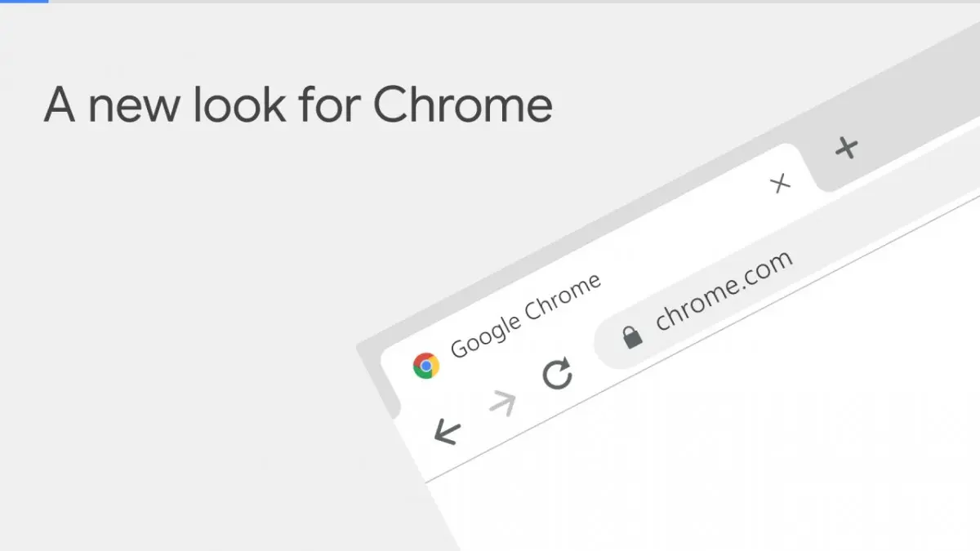The height and width of the screenshot is (551, 980).
Task: Close the Google Chrome tab
Action: pyautogui.click(x=781, y=184)
